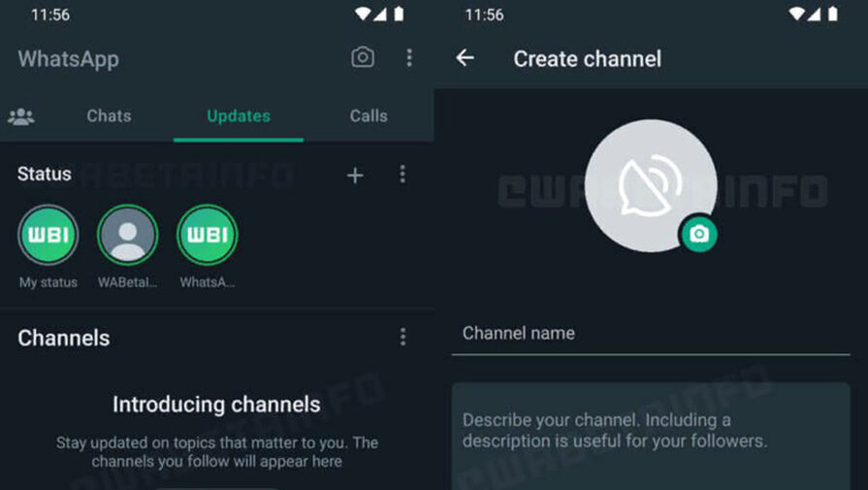
Task: Open Status section three-dot menu
Action: pyautogui.click(x=402, y=175)
